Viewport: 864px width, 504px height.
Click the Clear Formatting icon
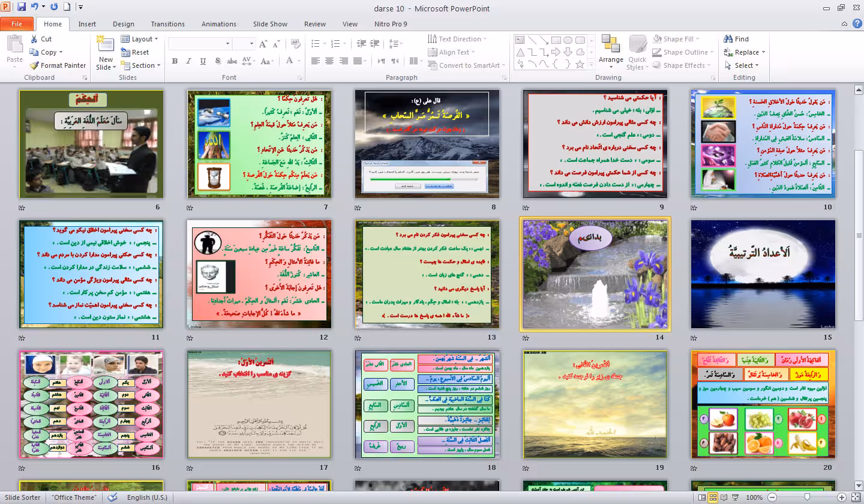[295, 44]
